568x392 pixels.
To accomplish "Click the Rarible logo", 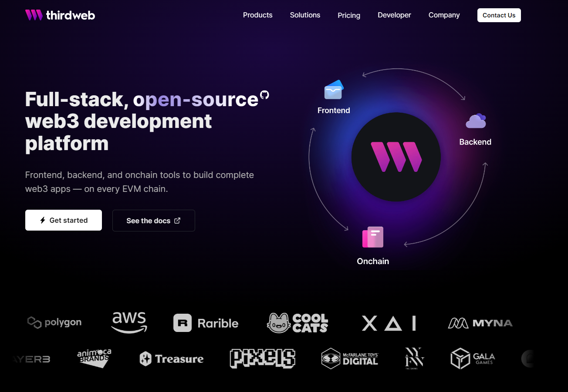I will coord(206,323).
